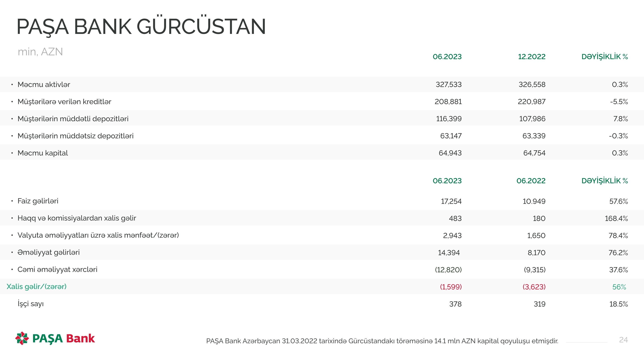
Task: Click the footnote about 14.1 mln AZN capital
Action: point(382,341)
